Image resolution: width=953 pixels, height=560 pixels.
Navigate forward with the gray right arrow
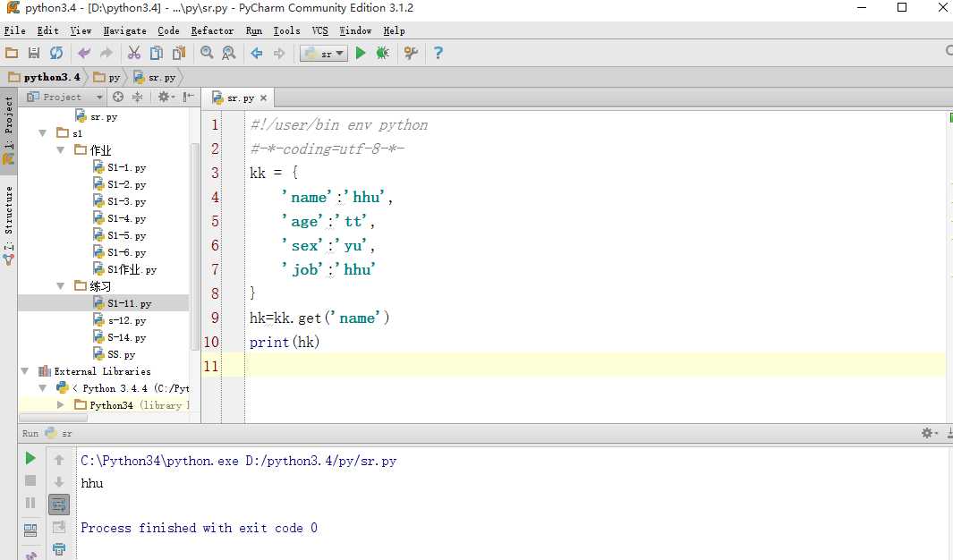(279, 54)
